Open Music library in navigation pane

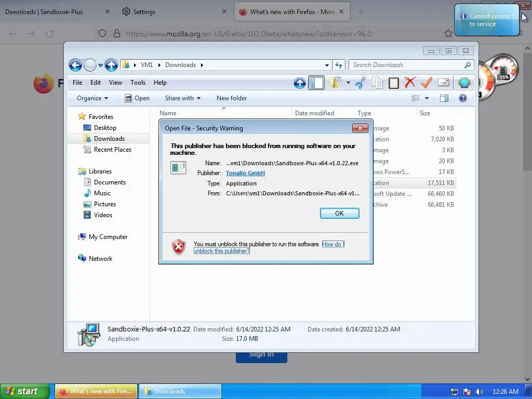tap(102, 193)
